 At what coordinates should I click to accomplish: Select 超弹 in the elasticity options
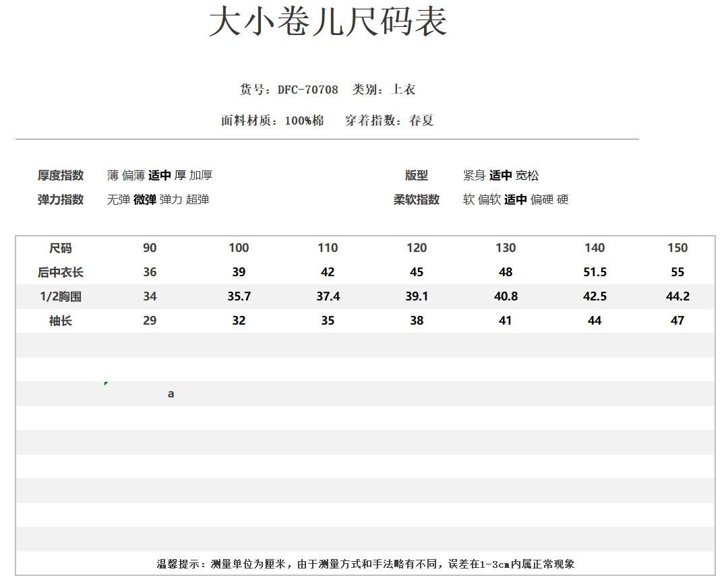coord(198,199)
